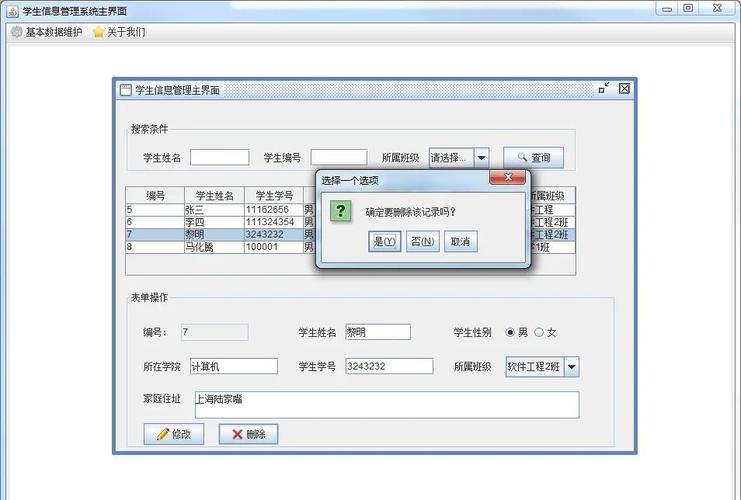Click the 删除 button

point(249,434)
